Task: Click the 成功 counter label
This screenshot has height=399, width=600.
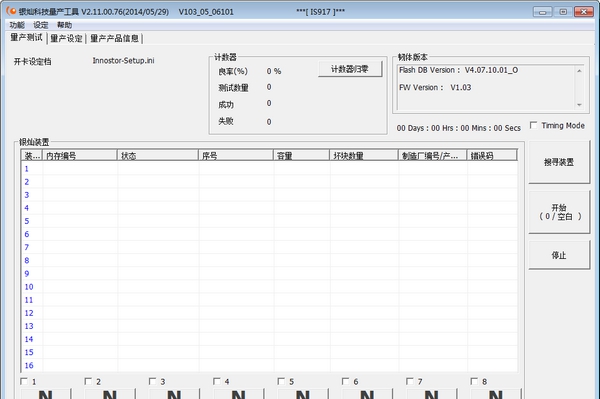Action: (226, 104)
